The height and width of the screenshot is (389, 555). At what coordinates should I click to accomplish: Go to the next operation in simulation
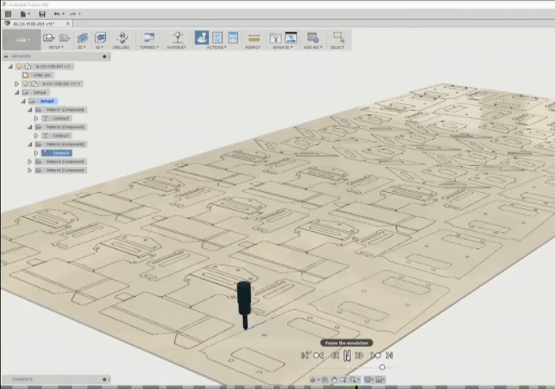coord(376,355)
